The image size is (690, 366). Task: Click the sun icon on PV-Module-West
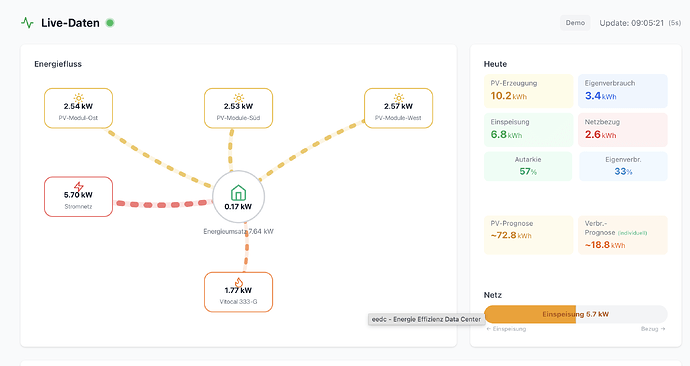point(399,98)
